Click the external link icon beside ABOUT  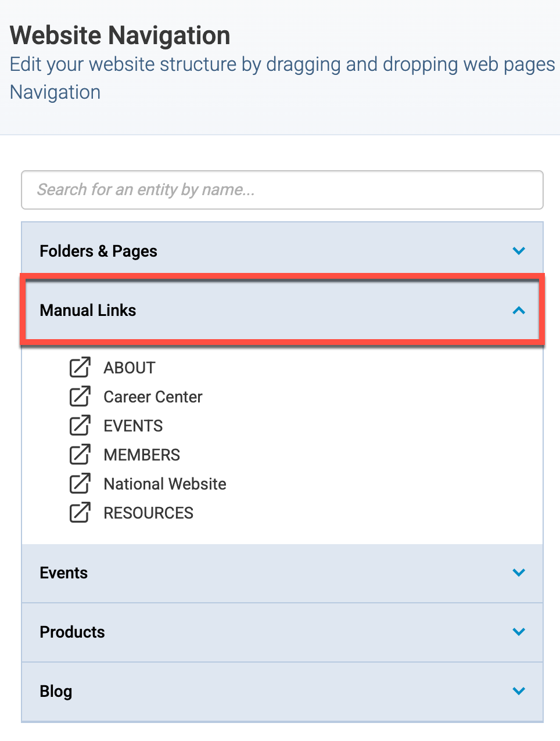point(80,368)
